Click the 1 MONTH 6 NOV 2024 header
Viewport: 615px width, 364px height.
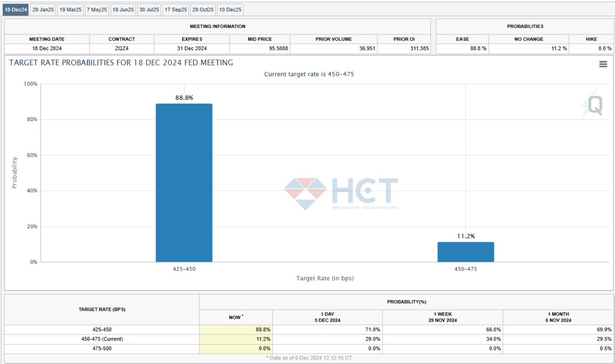tap(558, 317)
